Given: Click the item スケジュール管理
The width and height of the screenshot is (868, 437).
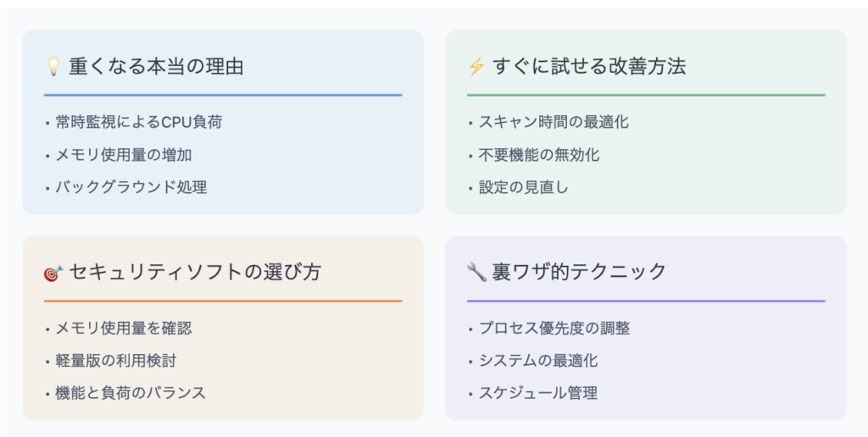Looking at the screenshot, I should (x=538, y=393).
